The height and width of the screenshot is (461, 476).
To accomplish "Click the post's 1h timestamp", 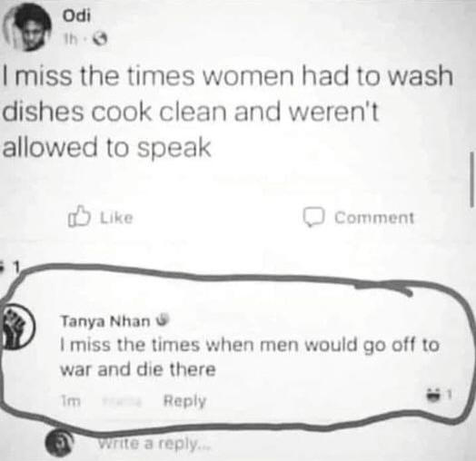I will (x=70, y=39).
